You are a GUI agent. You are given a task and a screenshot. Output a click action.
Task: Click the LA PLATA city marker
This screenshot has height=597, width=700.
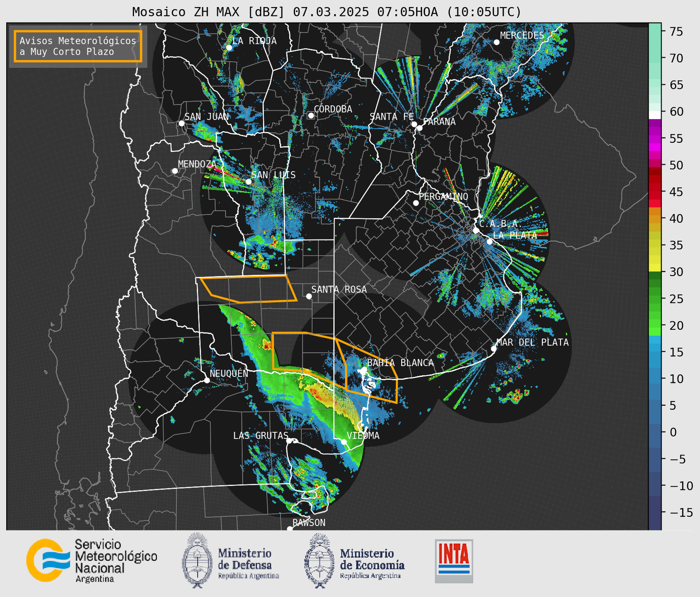coord(490,242)
